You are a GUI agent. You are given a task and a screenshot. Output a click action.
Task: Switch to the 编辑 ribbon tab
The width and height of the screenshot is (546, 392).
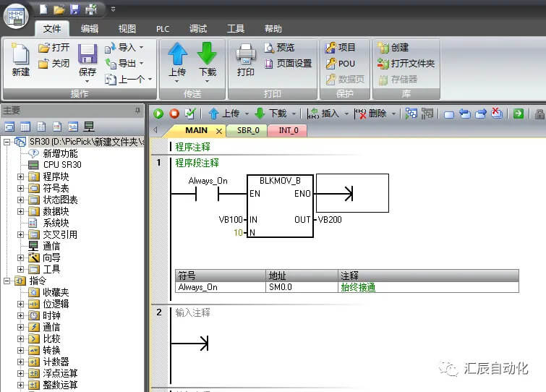pyautogui.click(x=90, y=28)
